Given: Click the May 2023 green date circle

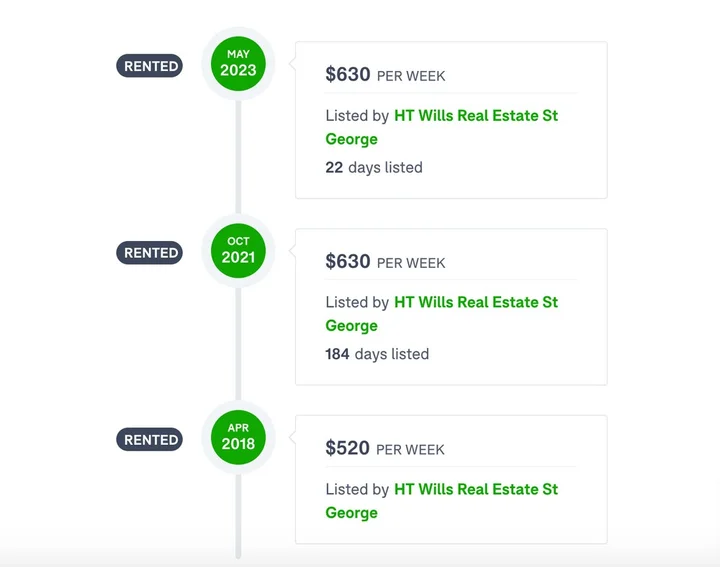Looking at the screenshot, I should (x=238, y=64).
